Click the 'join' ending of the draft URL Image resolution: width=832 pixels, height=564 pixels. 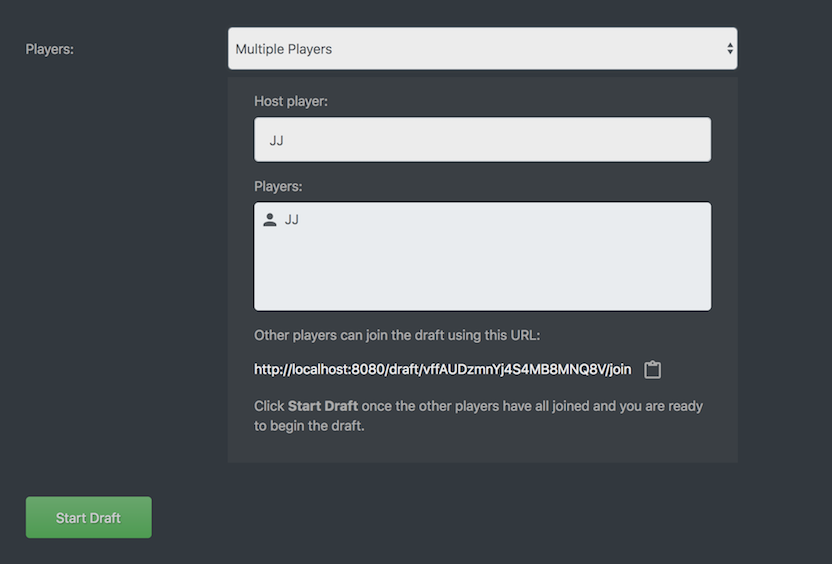[620, 370]
